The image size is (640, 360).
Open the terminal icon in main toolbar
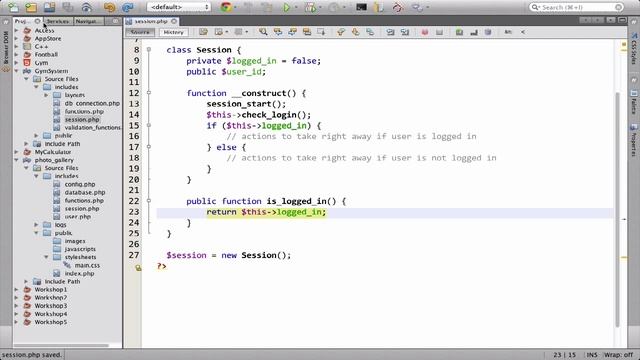pos(361,7)
